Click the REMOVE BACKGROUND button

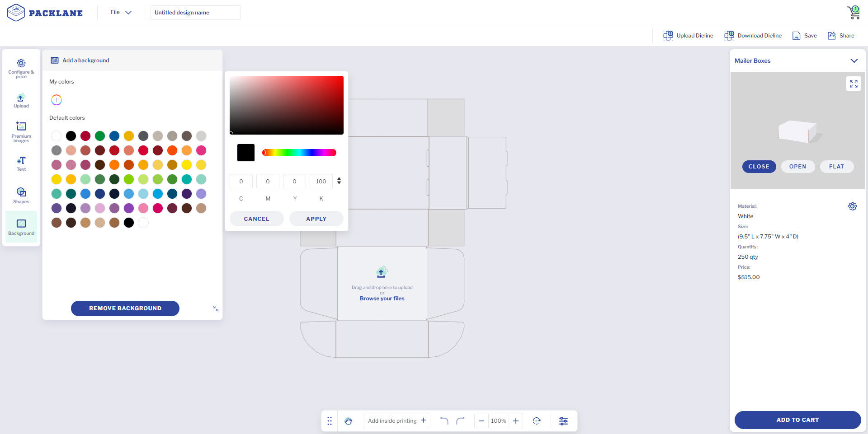tap(125, 308)
